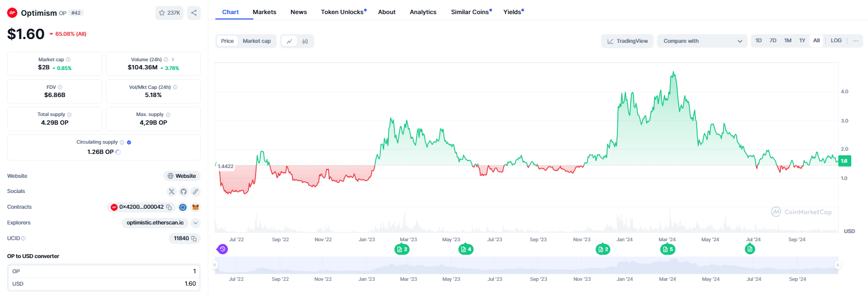Screen dimensions: 868x296
Task: Open the X (Twitter) social link
Action: point(171,191)
